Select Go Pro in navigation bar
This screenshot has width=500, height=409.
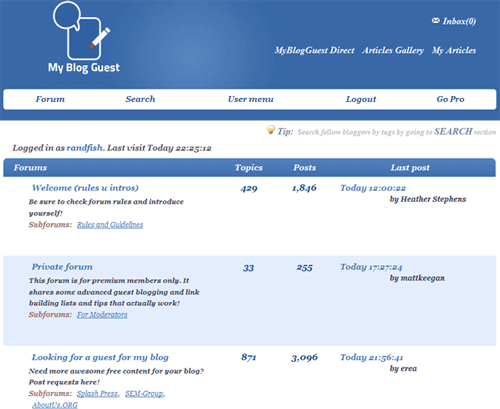(x=450, y=99)
